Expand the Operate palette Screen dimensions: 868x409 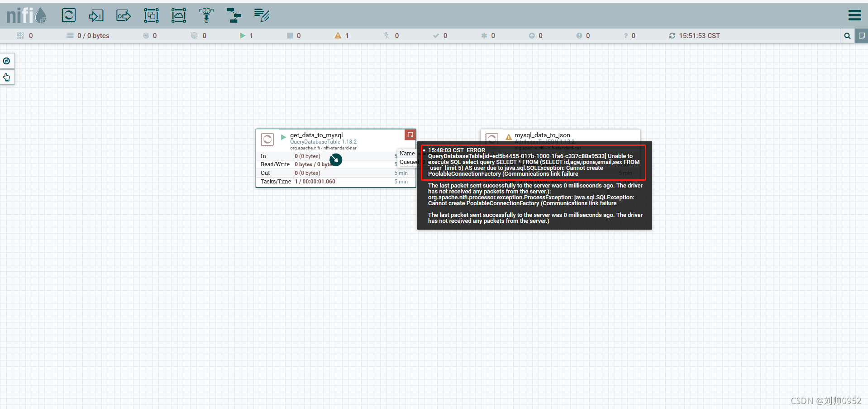click(x=7, y=77)
